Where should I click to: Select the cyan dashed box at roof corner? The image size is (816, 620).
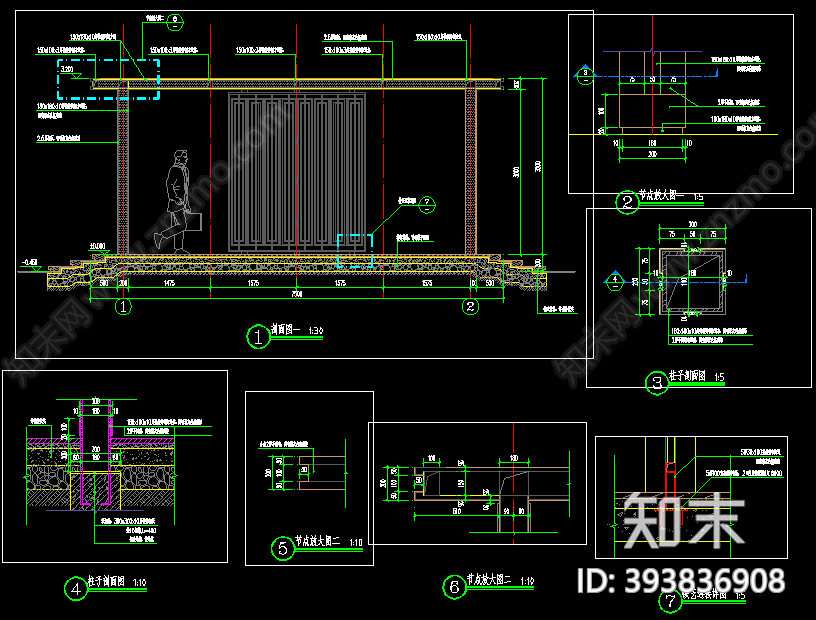click(x=108, y=79)
